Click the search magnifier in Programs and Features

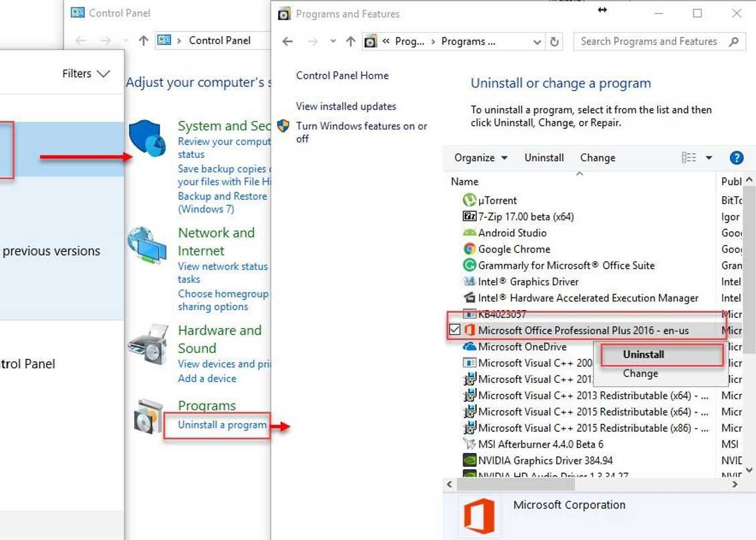[734, 42]
